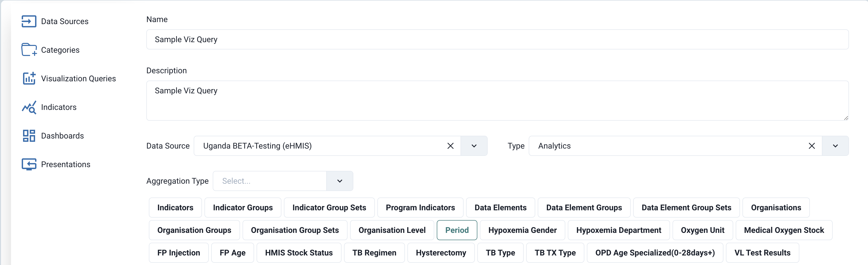Select the TB TX Type button
The height and width of the screenshot is (265, 868).
click(x=555, y=253)
